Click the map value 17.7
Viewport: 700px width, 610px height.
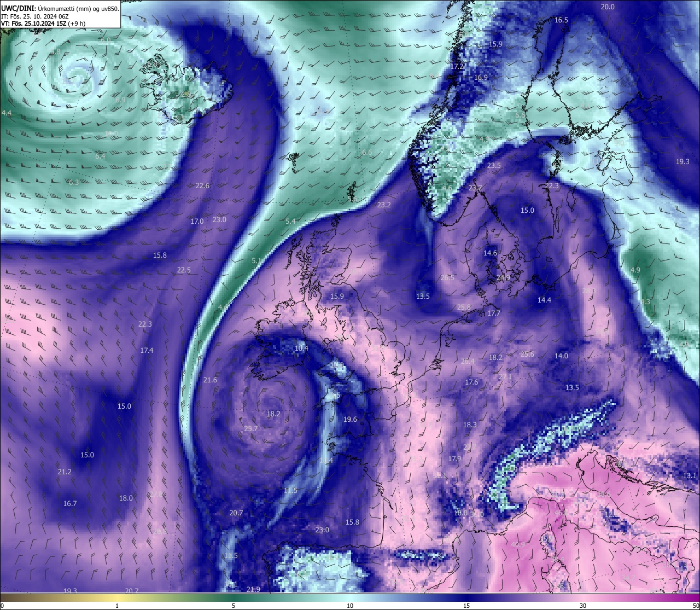(x=494, y=313)
